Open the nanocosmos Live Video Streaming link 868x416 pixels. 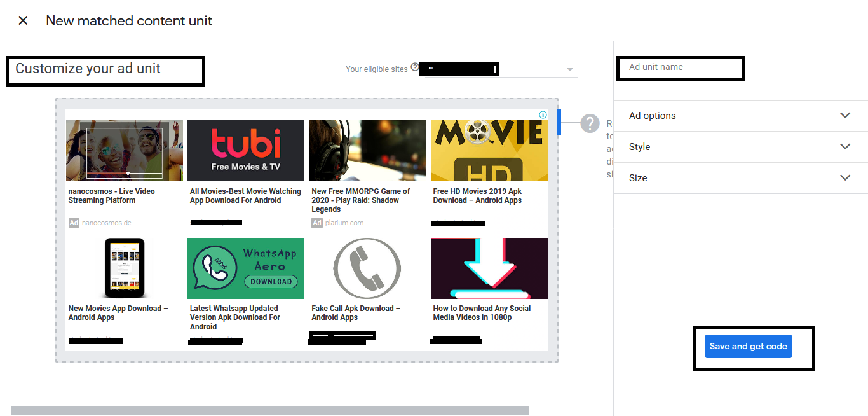point(112,196)
